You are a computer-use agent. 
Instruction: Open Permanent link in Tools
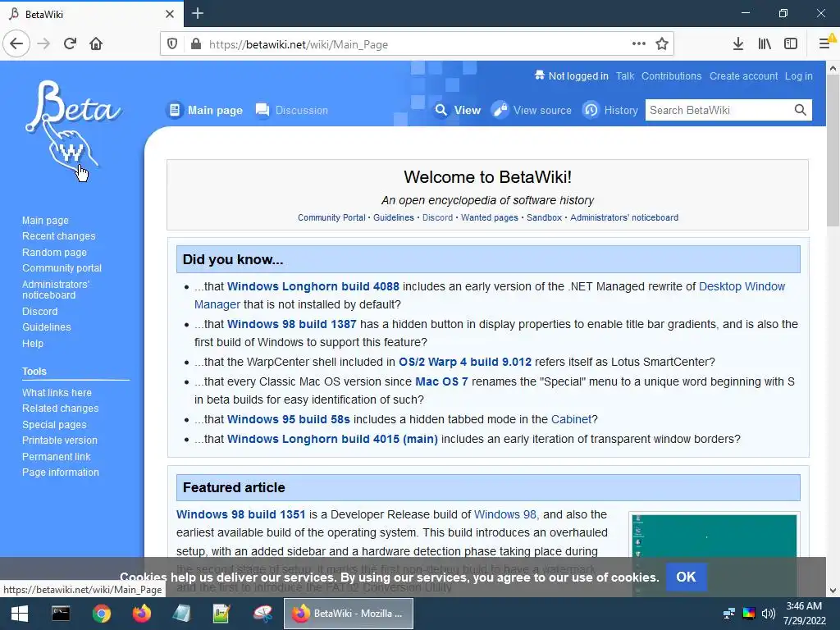tap(57, 457)
